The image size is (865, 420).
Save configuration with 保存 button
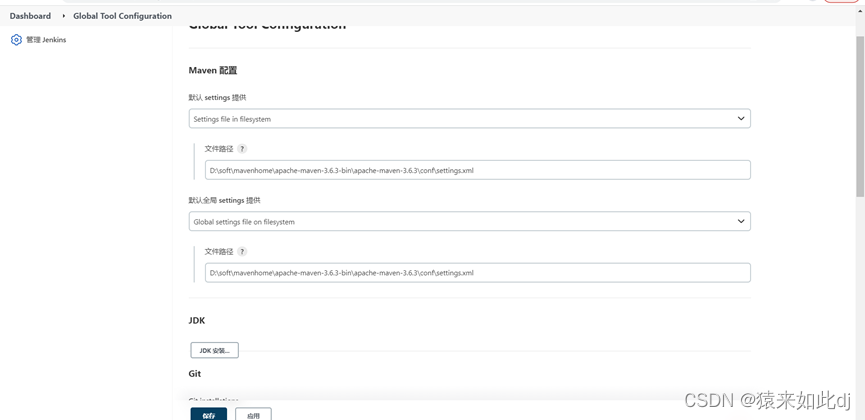point(209,414)
